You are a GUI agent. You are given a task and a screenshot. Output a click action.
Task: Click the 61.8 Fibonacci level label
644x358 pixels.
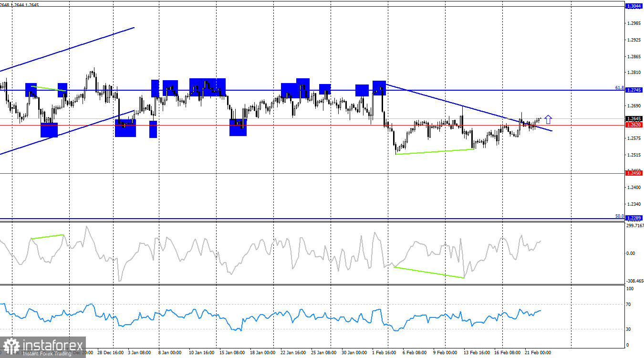(620, 88)
